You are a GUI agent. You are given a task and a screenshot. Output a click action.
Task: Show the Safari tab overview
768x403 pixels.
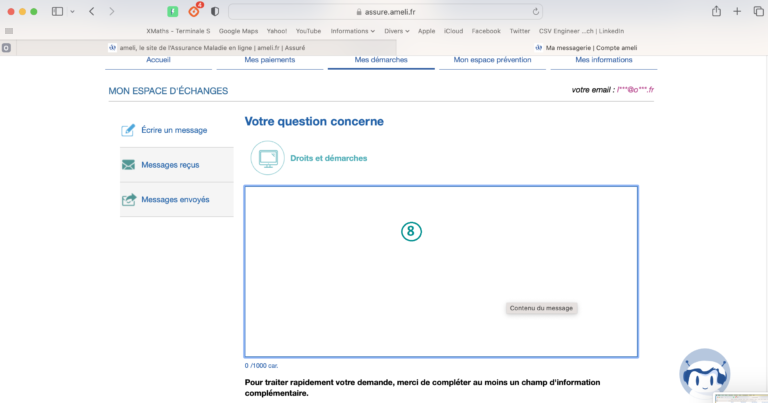[758, 11]
